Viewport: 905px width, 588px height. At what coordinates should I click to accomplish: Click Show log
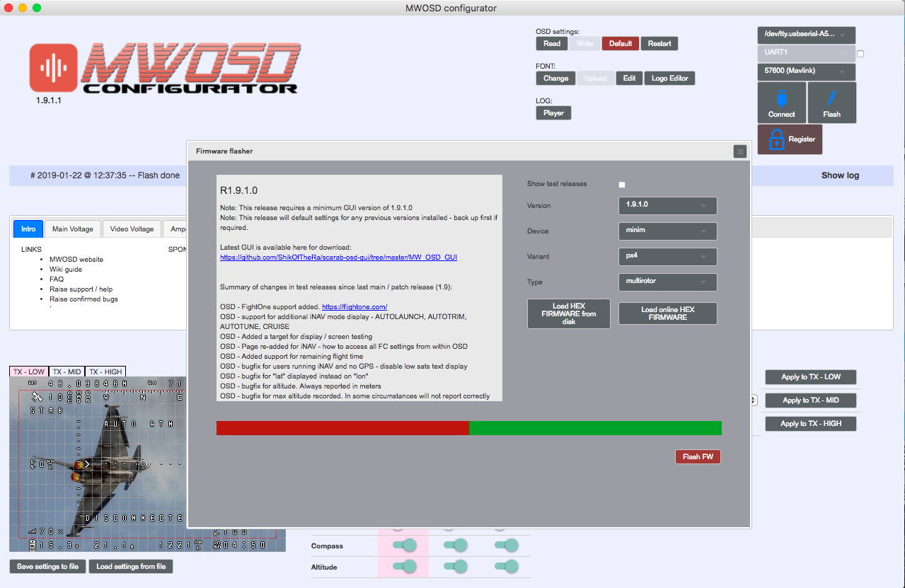(840, 175)
